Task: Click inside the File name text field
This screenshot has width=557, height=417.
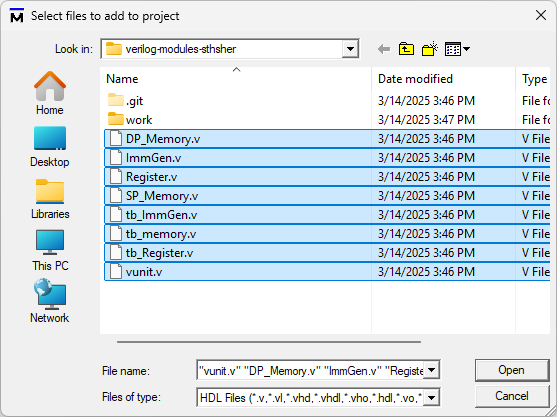Action: pyautogui.click(x=311, y=370)
